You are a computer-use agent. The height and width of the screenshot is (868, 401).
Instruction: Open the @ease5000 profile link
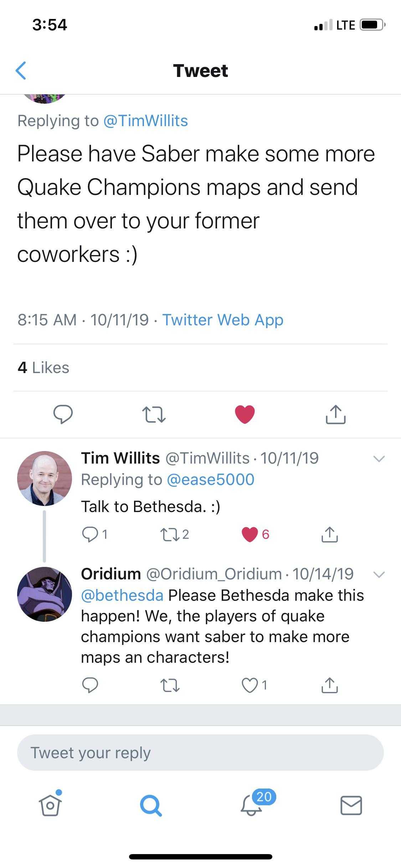tap(210, 480)
